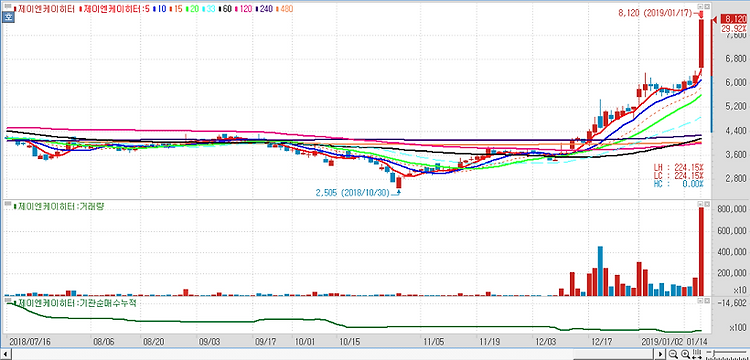
Task: Click the zoom in magnifier icon
Action: coord(685,354)
